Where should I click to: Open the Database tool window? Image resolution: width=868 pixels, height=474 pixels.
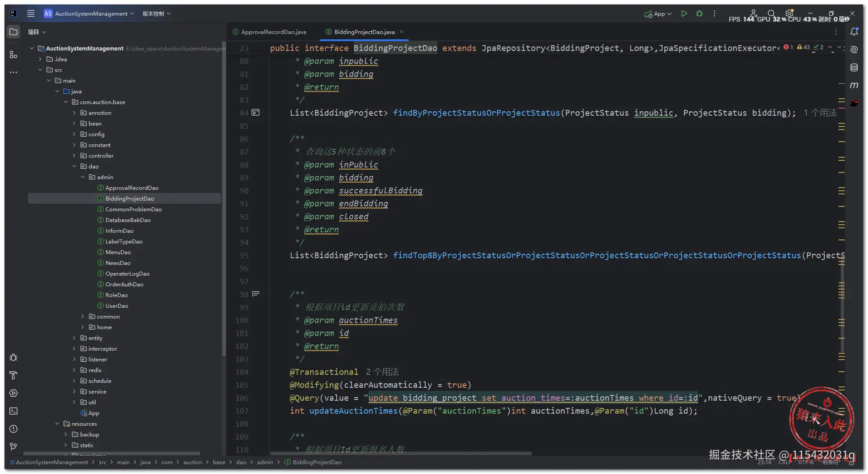tap(854, 67)
